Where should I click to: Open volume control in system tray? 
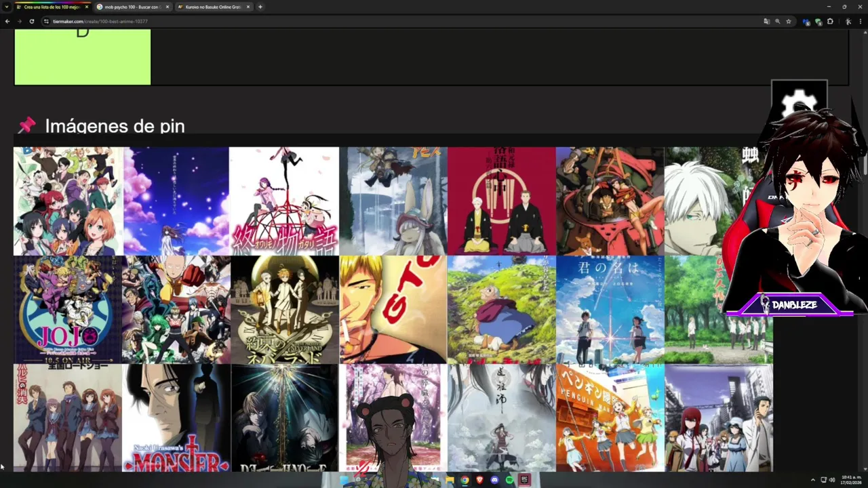pyautogui.click(x=832, y=480)
